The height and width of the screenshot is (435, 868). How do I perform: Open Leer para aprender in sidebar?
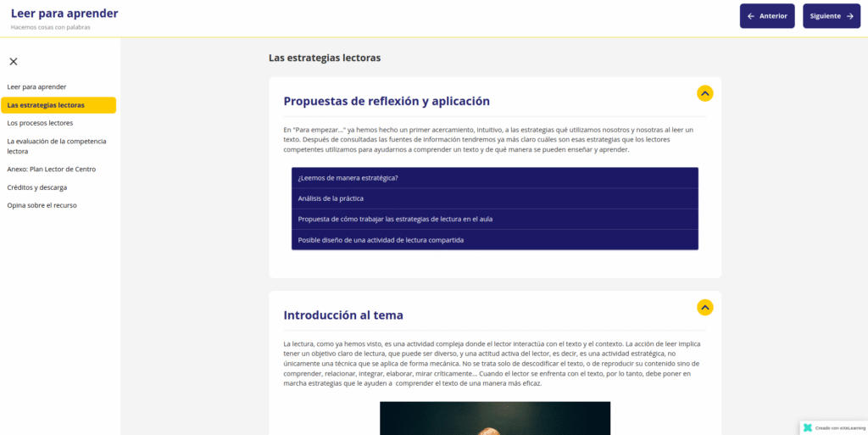pos(36,86)
